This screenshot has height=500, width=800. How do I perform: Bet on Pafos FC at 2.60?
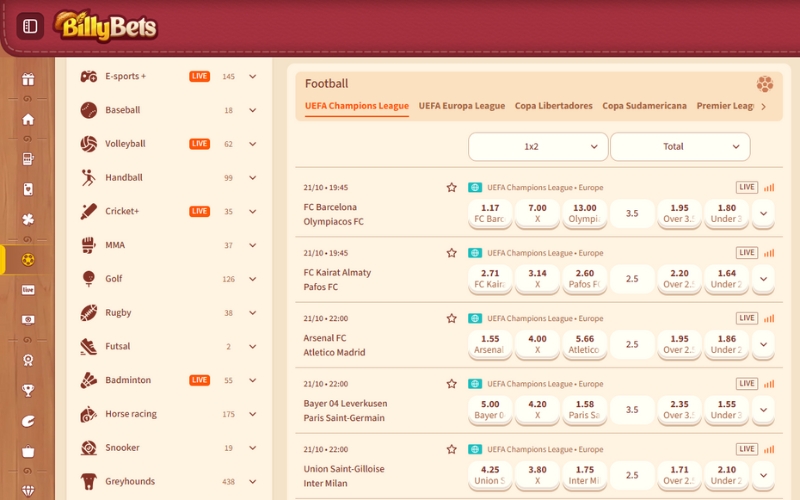pyautogui.click(x=585, y=279)
